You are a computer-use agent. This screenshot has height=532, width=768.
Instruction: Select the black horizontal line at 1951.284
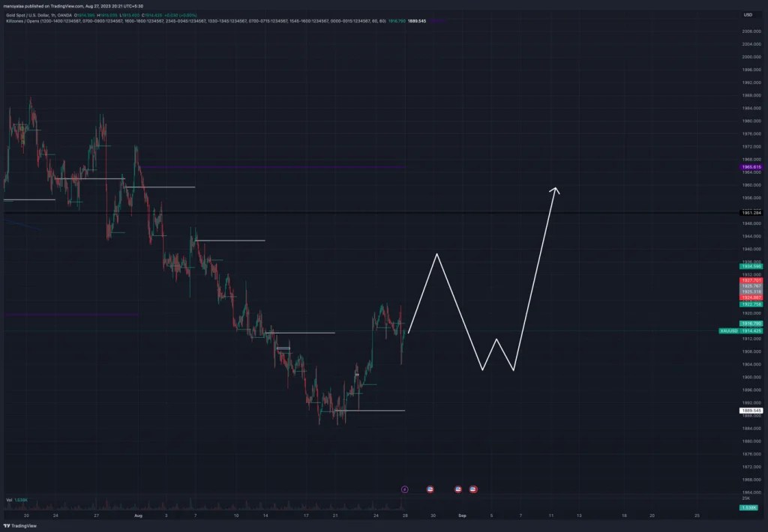click(x=371, y=213)
